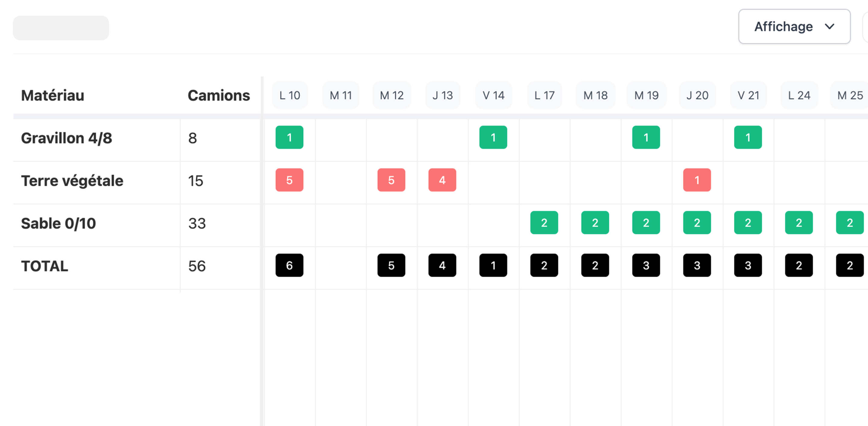Click Gravillon 4/8 badge under V 21

point(748,137)
